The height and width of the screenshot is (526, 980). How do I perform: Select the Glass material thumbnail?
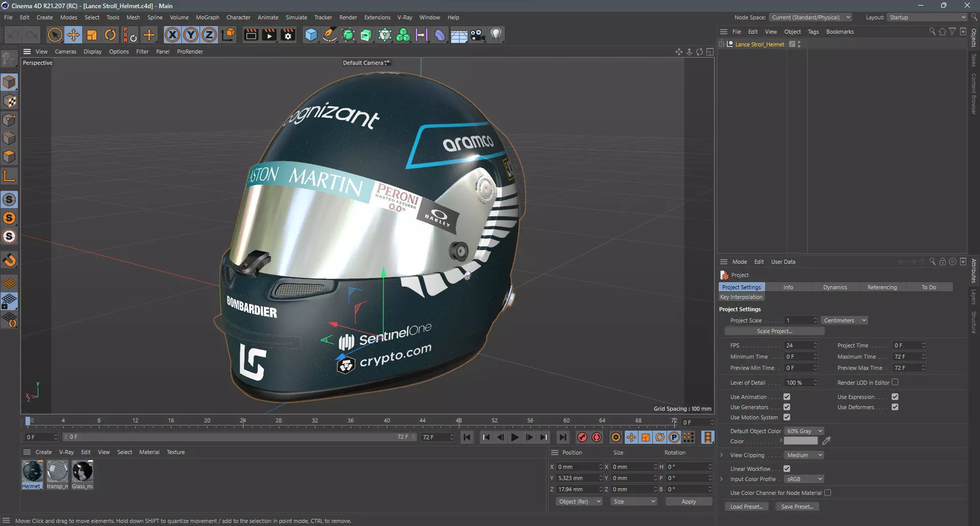(x=82, y=471)
